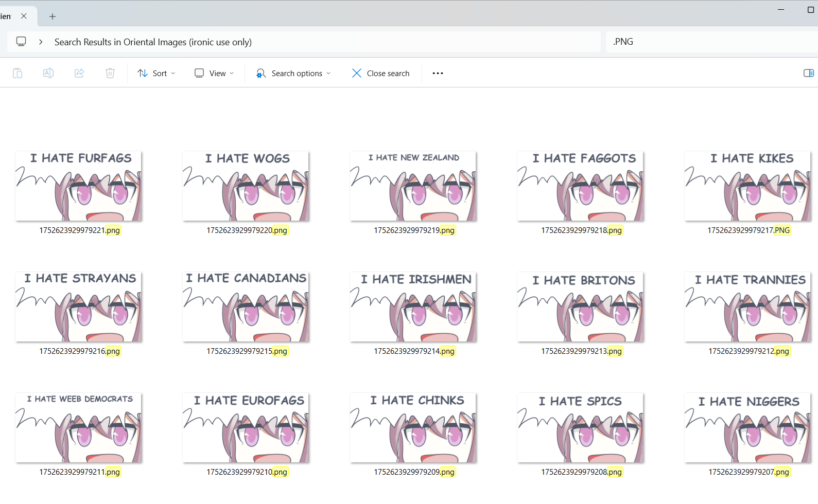Click the filename label 1752623929979207.png
The image size is (818, 504).
749,472
